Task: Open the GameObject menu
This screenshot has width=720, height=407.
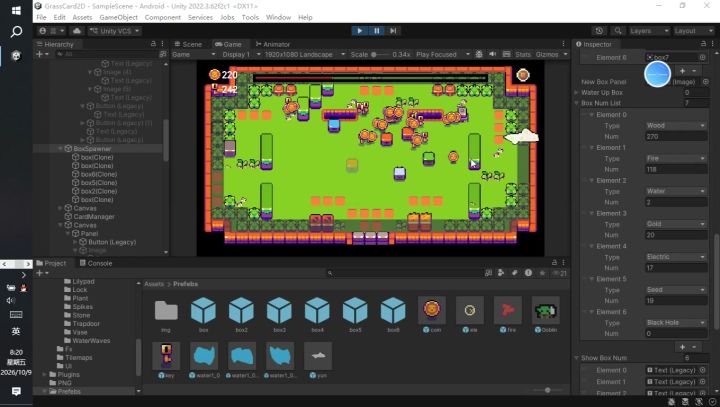Action: 118,17
